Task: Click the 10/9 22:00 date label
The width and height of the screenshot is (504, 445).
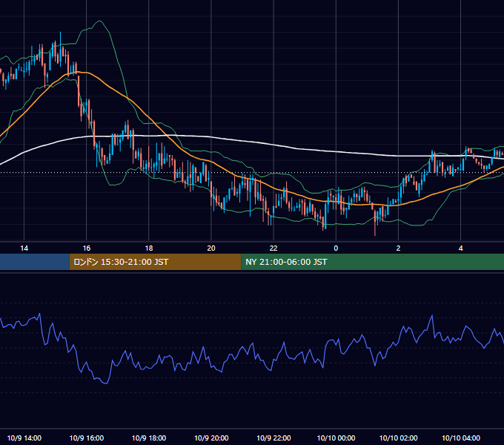Action: (x=273, y=438)
